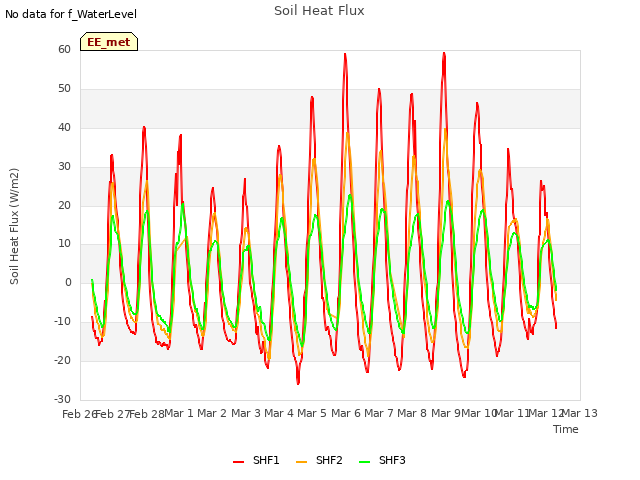Click the x-axis tick label Mar 8
The image size is (640, 480).
pos(412,413)
